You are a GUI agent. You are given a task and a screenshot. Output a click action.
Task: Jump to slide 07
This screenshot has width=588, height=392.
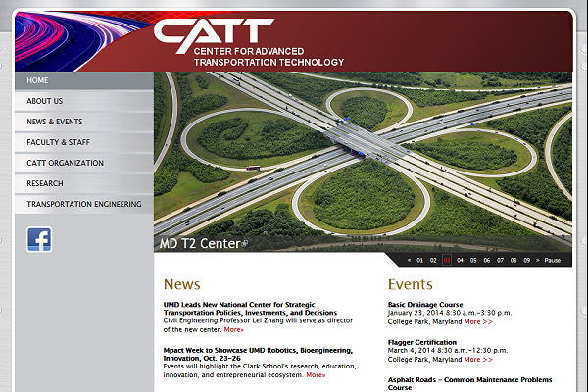[x=500, y=260]
